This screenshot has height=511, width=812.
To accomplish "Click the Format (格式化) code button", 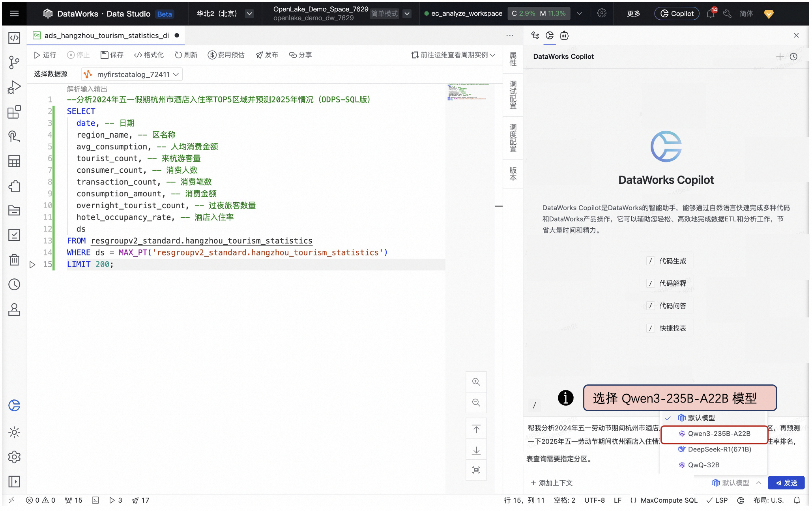I will pyautogui.click(x=149, y=55).
